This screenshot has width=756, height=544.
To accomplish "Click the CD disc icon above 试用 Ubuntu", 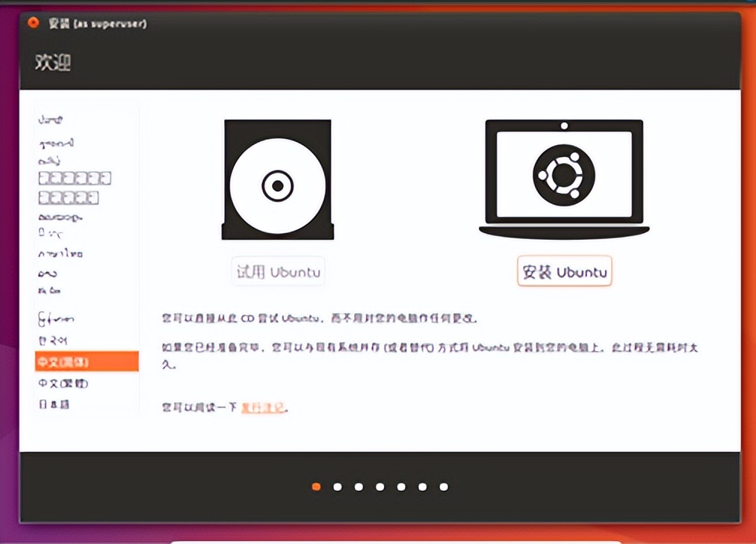I will (276, 179).
